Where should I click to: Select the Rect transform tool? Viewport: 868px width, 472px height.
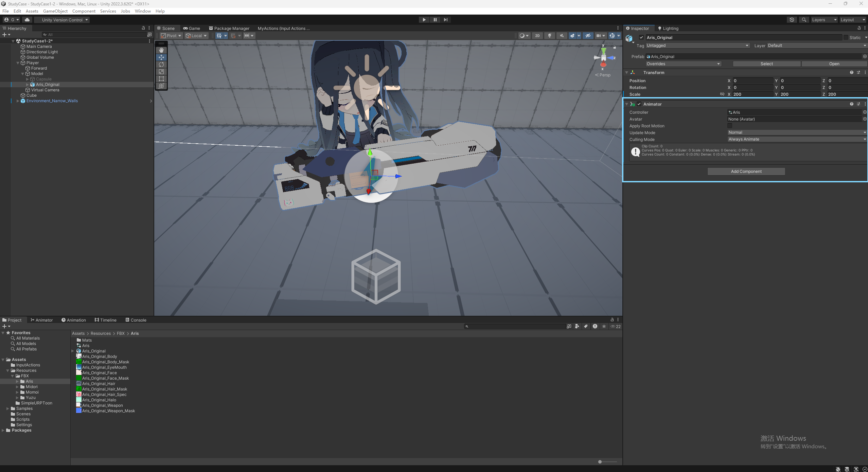coord(161,79)
